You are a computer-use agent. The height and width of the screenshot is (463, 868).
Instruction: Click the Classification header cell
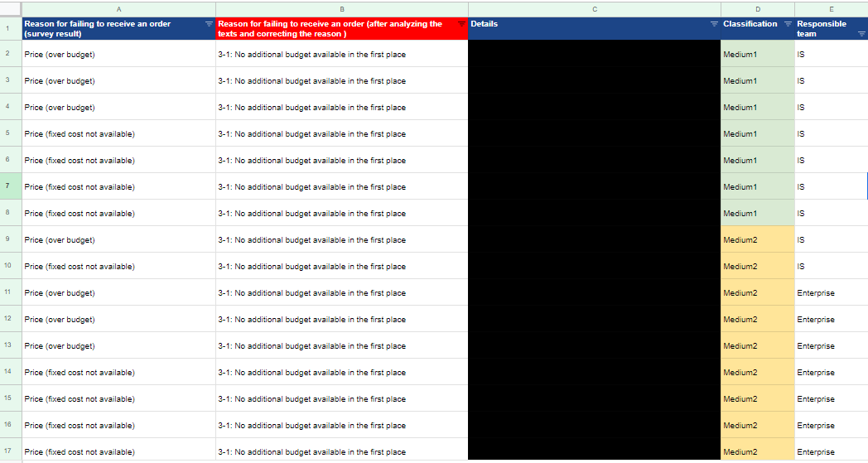point(758,29)
